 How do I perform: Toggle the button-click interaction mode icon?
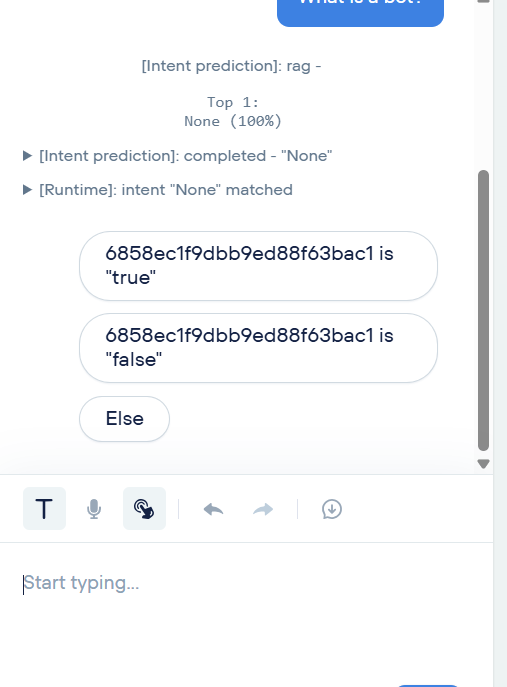click(144, 508)
